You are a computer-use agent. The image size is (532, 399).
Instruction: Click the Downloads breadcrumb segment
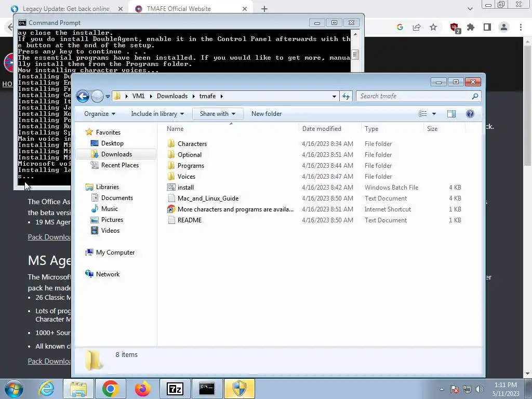(172, 96)
